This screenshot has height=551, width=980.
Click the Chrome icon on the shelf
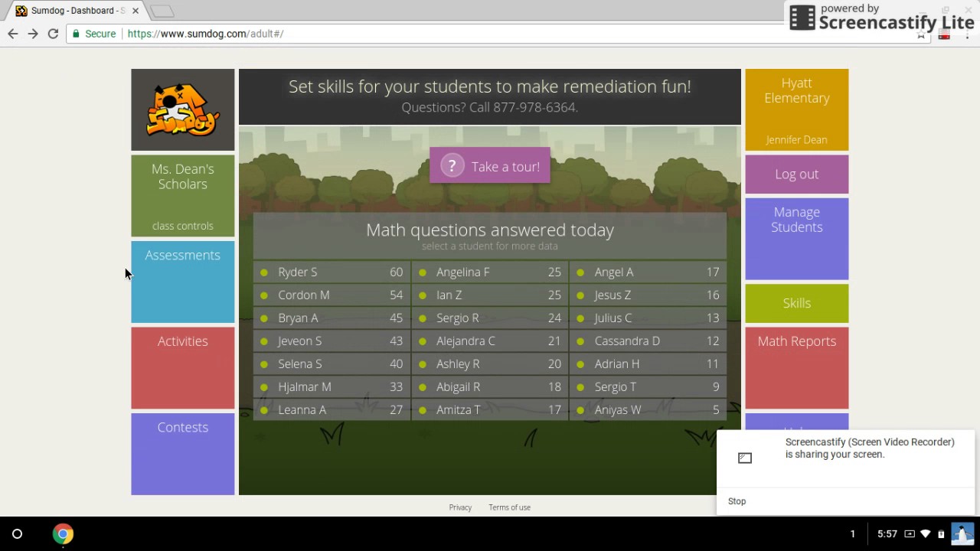[63, 534]
